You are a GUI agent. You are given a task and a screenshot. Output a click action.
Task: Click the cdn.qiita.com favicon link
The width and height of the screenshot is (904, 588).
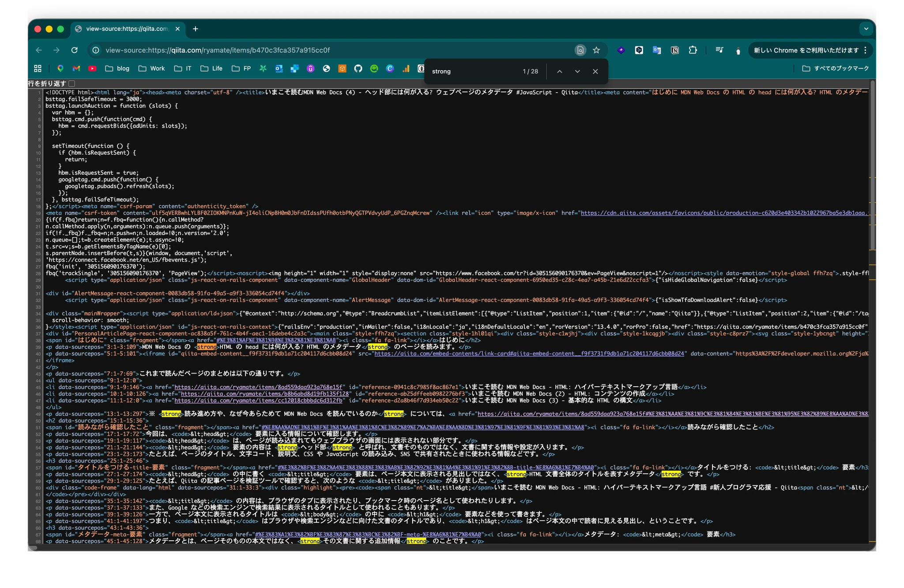pos(724,213)
